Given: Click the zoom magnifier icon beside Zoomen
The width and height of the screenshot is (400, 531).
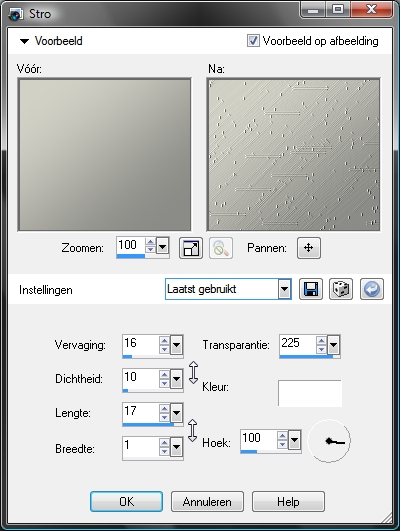Looking at the screenshot, I should (x=221, y=248).
